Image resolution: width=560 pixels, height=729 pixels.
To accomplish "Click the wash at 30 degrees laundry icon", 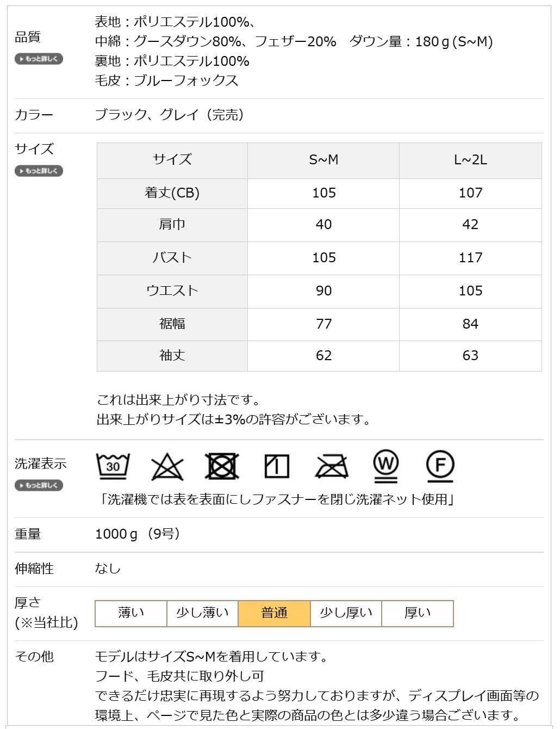I will [113, 466].
